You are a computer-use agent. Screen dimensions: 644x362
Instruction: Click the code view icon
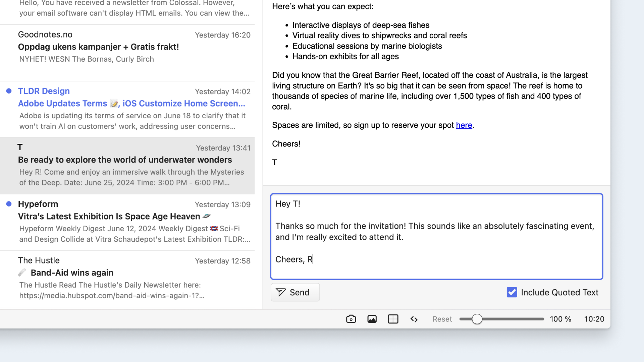point(414,319)
